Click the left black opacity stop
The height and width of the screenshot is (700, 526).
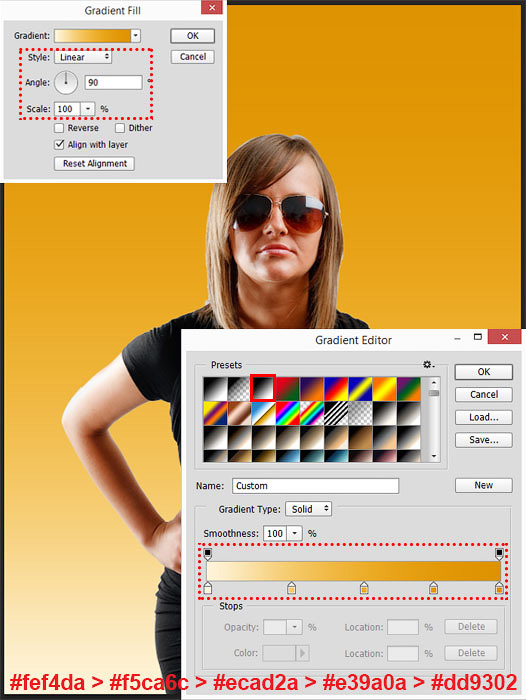pyautogui.click(x=207, y=554)
